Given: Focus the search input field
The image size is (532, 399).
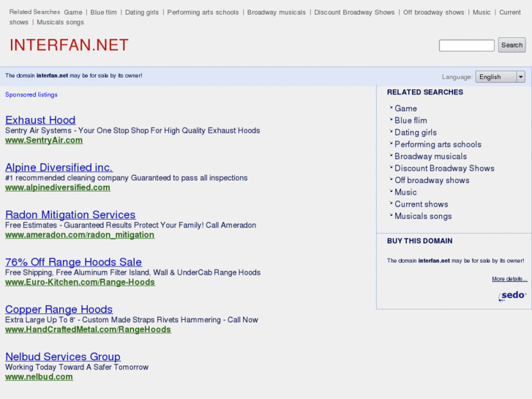Looking at the screenshot, I should tap(467, 45).
